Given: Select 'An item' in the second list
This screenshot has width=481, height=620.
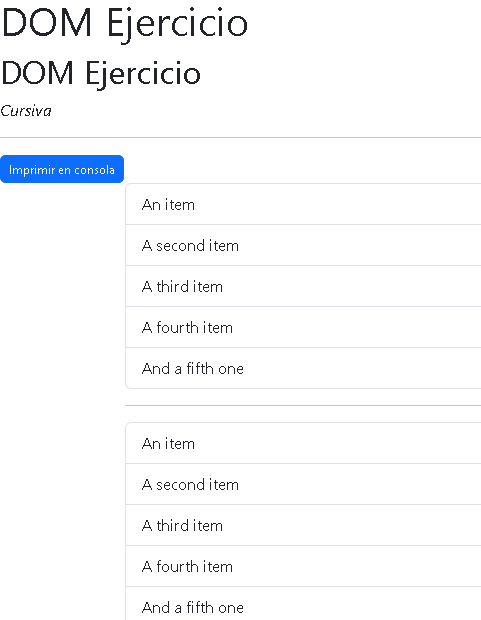Looking at the screenshot, I should pos(303,443).
